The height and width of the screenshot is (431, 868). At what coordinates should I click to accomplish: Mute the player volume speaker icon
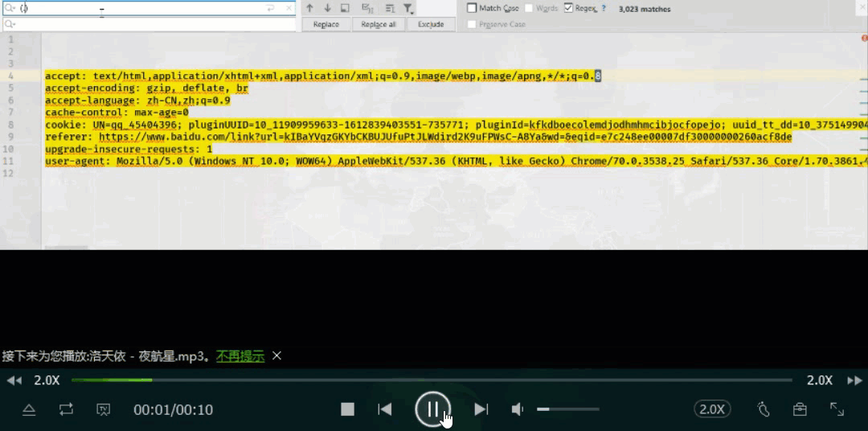(518, 409)
